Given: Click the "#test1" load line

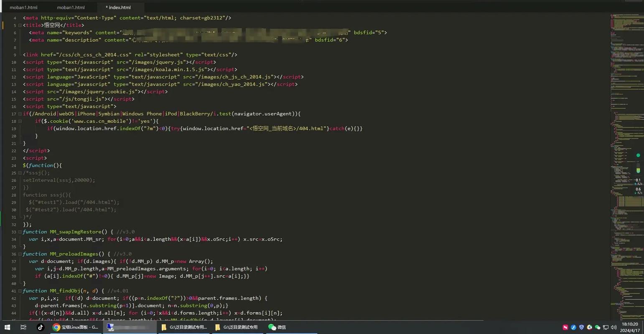Looking at the screenshot, I should [x=74, y=202].
